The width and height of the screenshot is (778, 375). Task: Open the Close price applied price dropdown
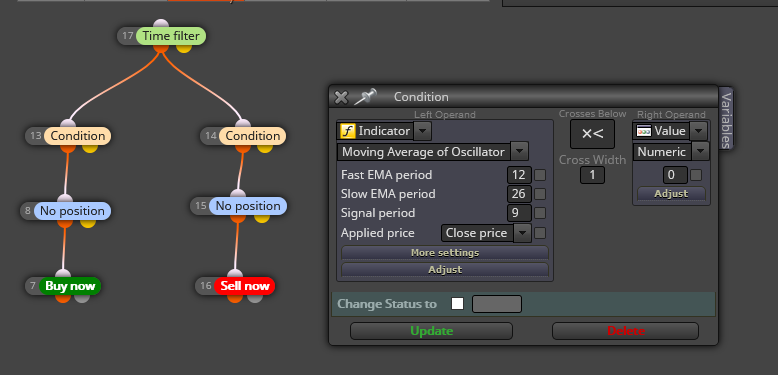tap(522, 233)
